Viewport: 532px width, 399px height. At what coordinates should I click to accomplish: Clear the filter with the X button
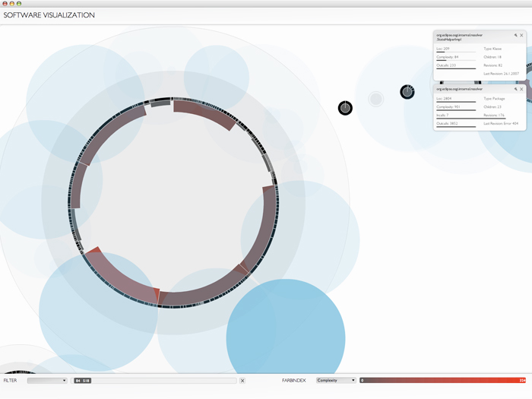coord(242,380)
